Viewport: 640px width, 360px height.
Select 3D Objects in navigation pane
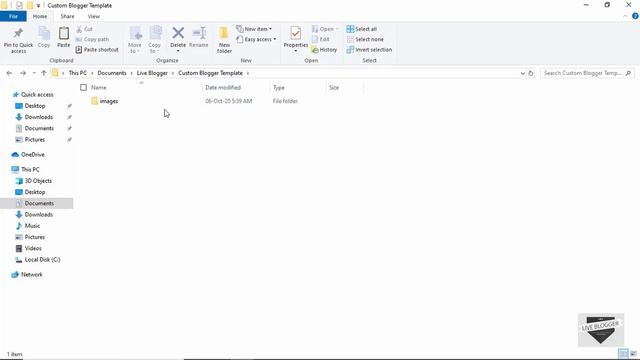(x=38, y=181)
